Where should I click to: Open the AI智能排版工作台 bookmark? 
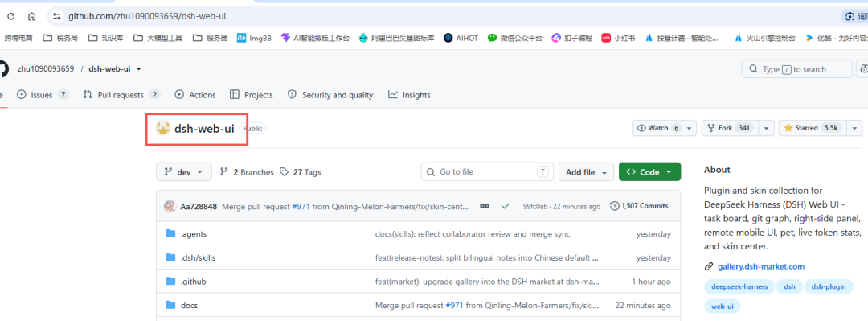[315, 39]
